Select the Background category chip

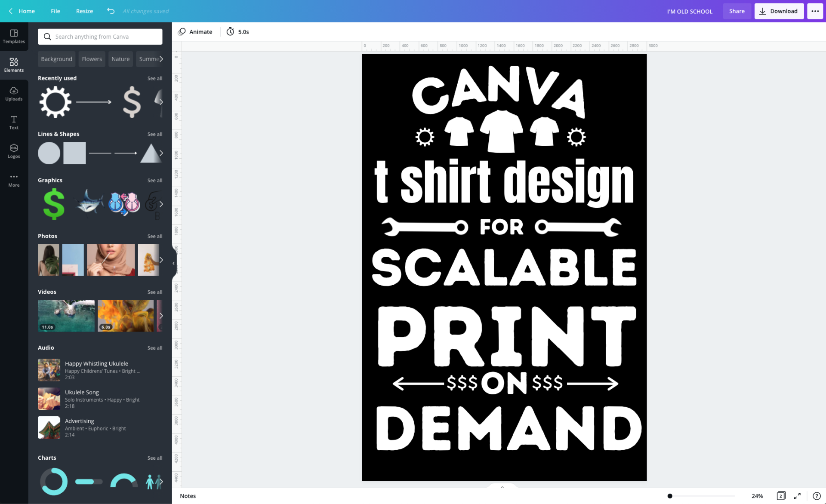pyautogui.click(x=56, y=59)
